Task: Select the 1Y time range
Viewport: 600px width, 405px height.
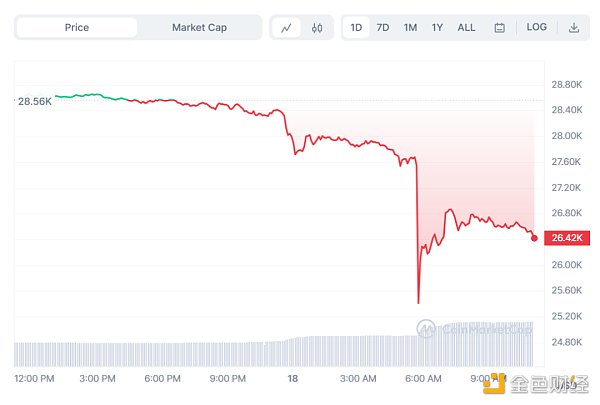Action: click(437, 27)
